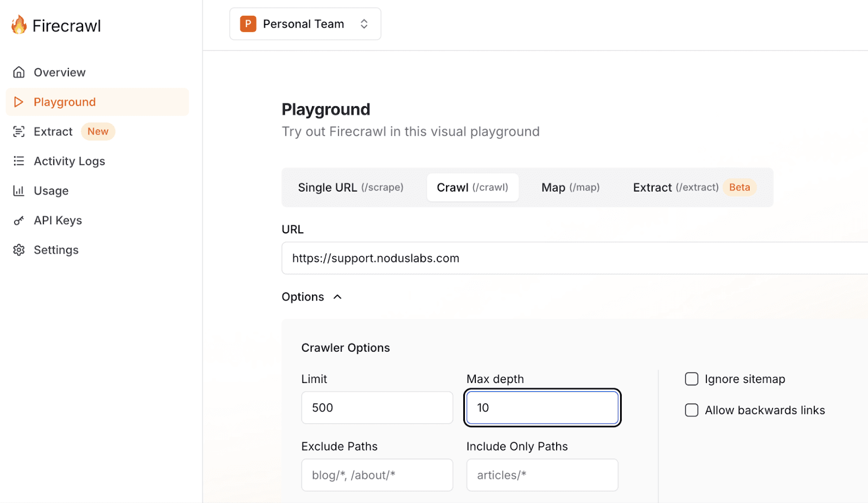This screenshot has width=868, height=503.
Task: Click the Settings gear icon
Action: click(x=19, y=250)
